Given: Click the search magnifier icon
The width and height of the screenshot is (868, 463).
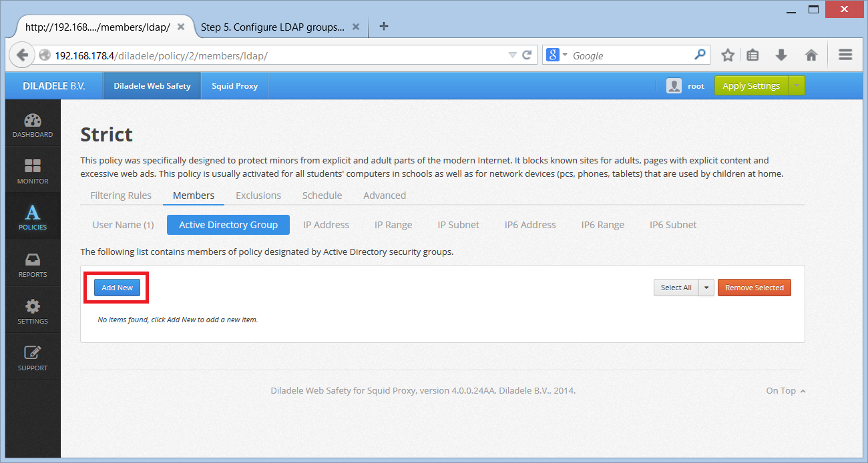Looking at the screenshot, I should (700, 55).
